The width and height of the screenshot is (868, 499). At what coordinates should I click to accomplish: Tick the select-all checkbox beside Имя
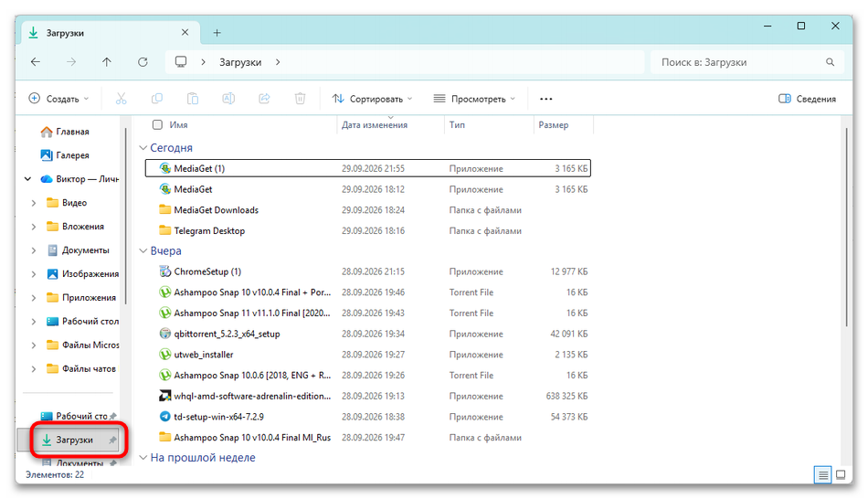(158, 124)
